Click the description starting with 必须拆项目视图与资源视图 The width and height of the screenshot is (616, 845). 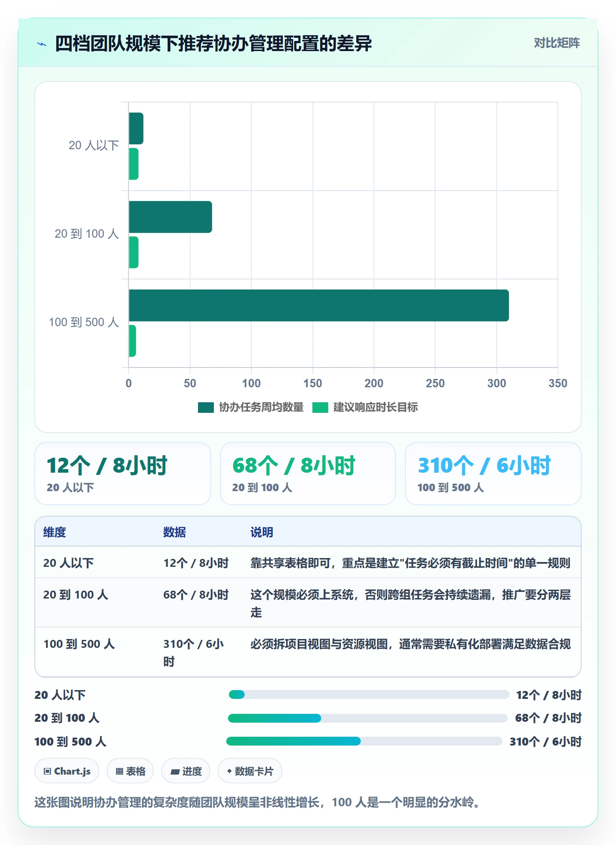[411, 644]
